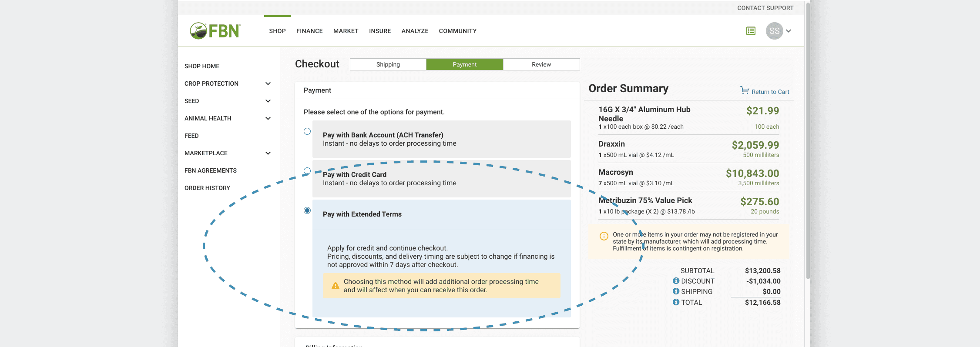Go to Shop Home in sidebar
980x347 pixels.
tap(202, 66)
